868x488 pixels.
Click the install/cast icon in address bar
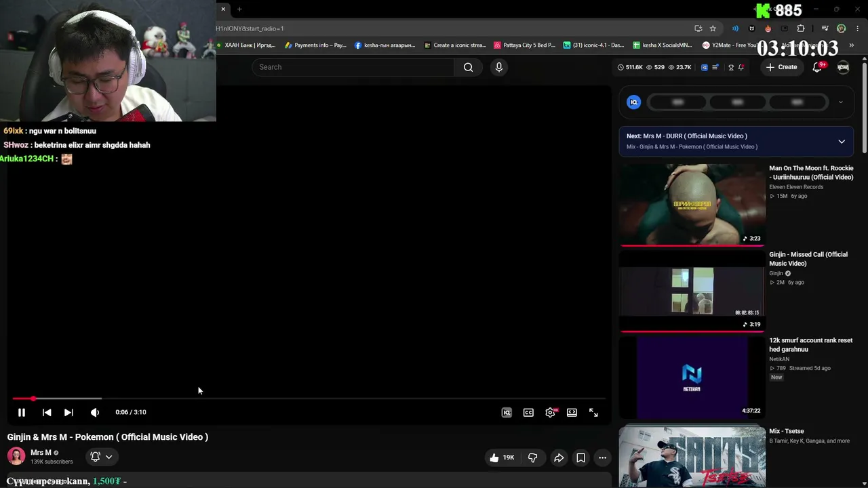698,28
